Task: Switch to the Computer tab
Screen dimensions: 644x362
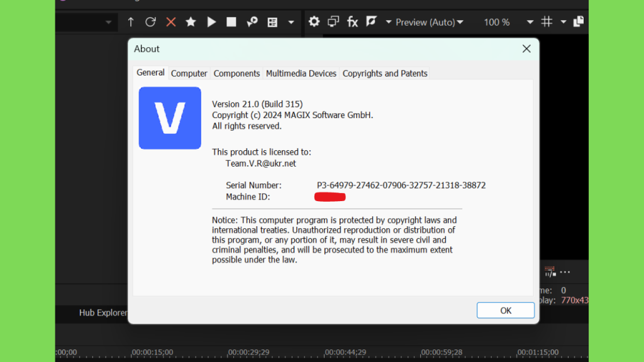Action: (189, 74)
